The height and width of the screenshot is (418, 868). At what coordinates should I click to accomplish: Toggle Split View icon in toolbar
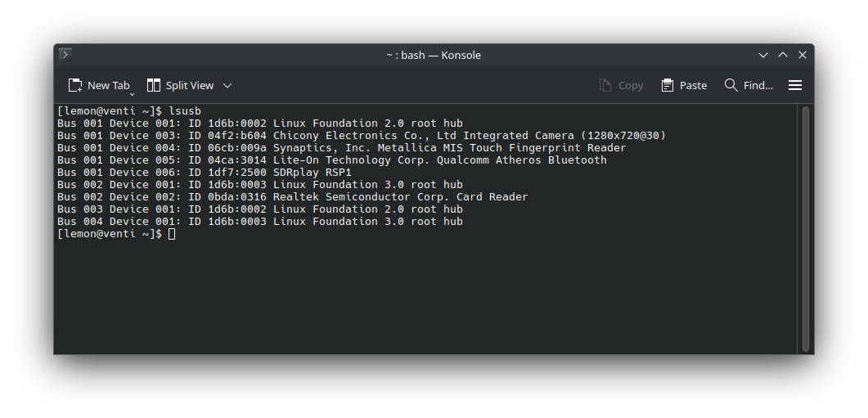point(153,85)
